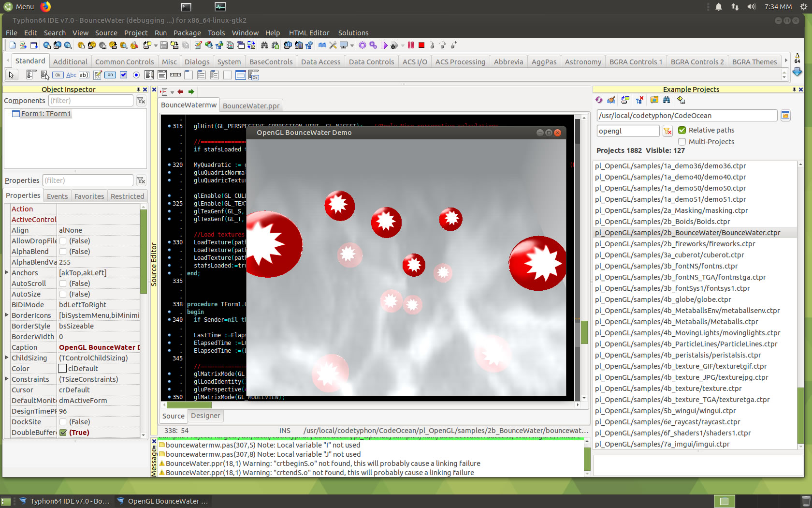Open dropdown arrow next to debug run icon
This screenshot has width=812, height=508.
click(x=402, y=45)
